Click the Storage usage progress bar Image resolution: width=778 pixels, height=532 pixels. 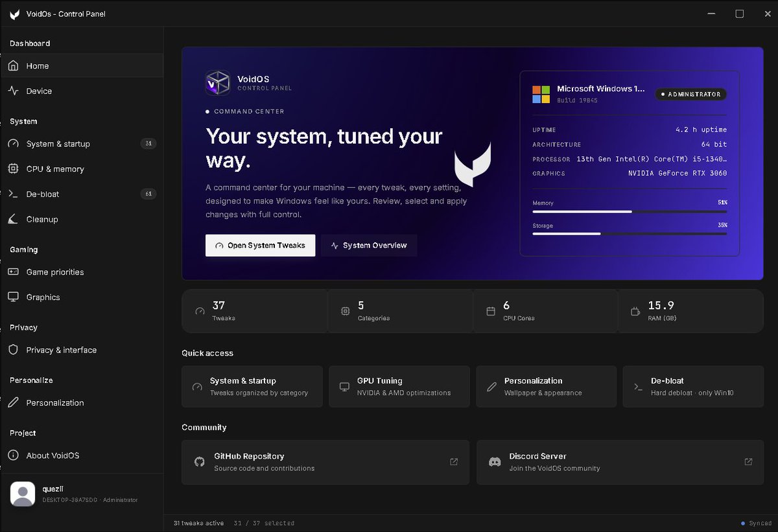[630, 234]
